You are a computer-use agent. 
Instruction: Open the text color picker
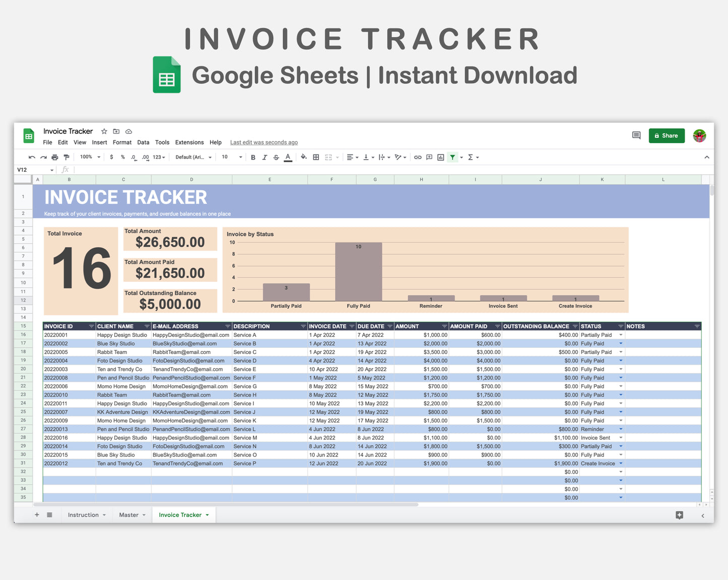(x=288, y=158)
